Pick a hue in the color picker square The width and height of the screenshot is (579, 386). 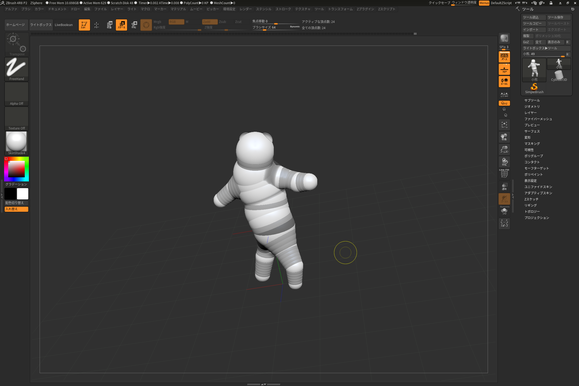16,169
